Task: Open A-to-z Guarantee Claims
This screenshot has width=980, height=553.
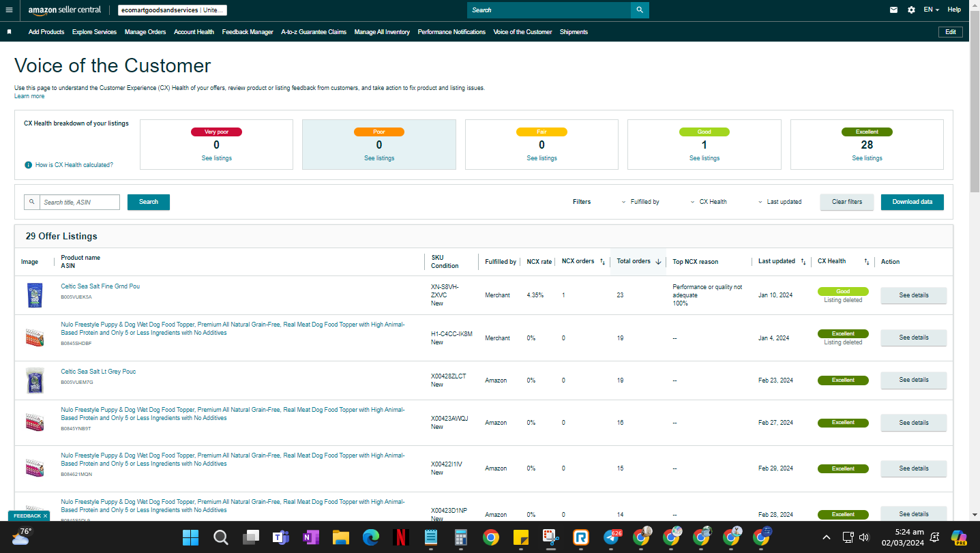Action: tap(314, 32)
